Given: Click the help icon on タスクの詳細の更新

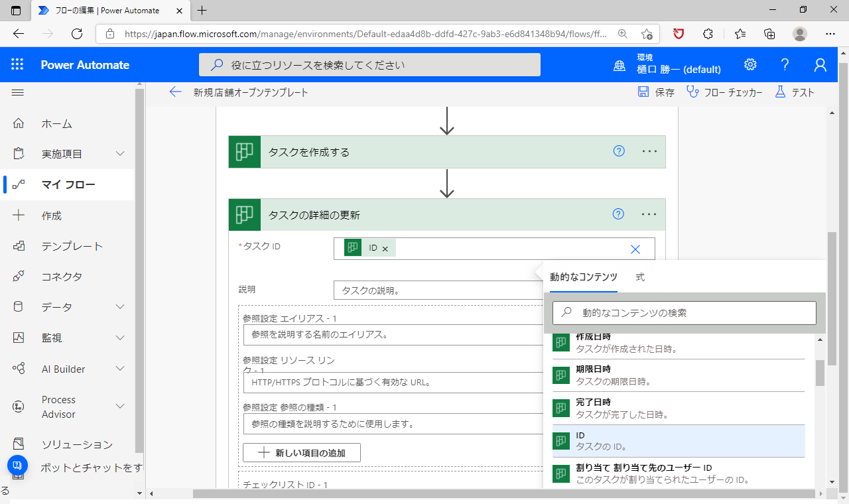Looking at the screenshot, I should 619,214.
